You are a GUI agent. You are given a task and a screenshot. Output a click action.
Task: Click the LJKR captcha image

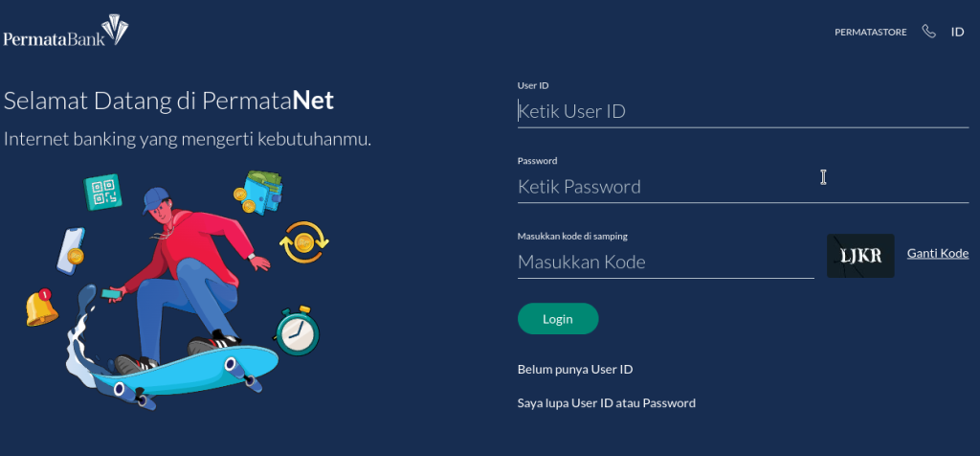pyautogui.click(x=860, y=256)
